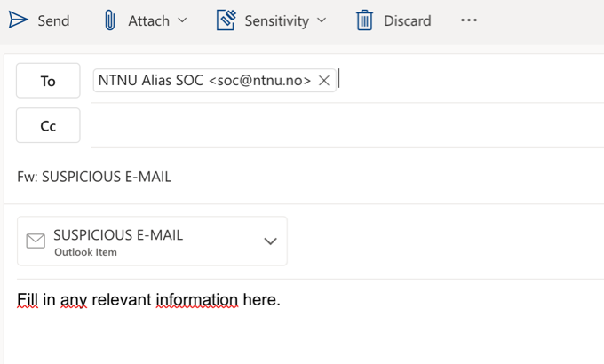The image size is (604, 364).
Task: Click the Attach paperclip icon
Action: 110,20
